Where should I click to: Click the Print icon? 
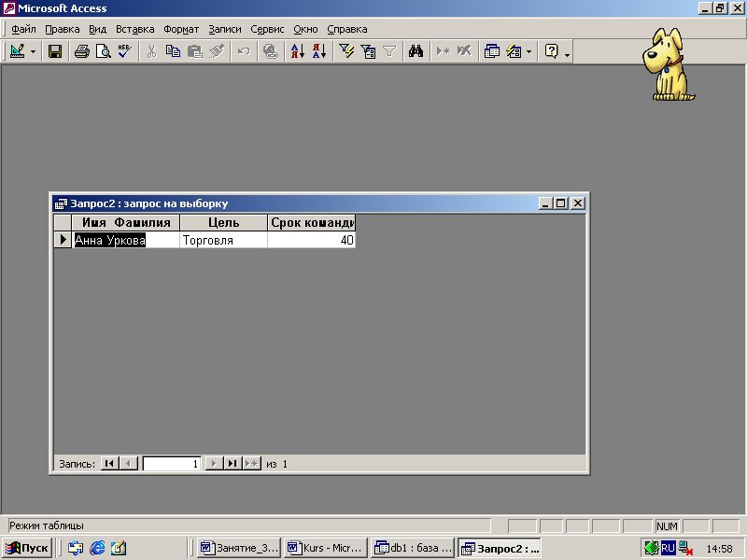pos(82,51)
